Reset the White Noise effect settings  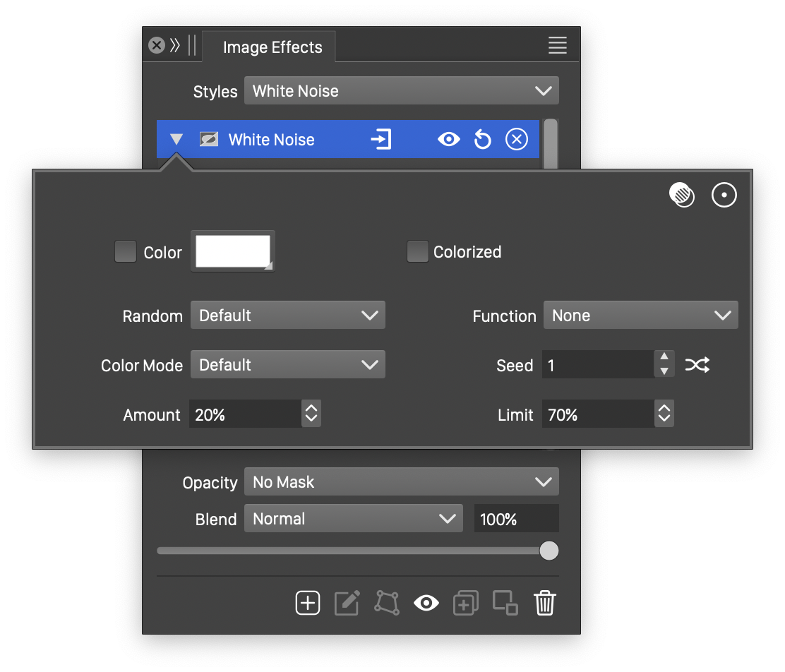tap(483, 140)
